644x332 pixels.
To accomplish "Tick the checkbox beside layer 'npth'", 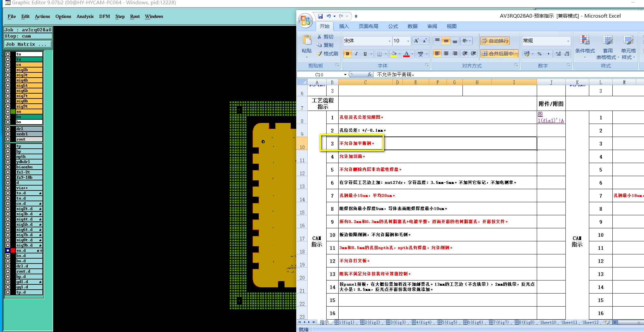I will [x=8, y=157].
